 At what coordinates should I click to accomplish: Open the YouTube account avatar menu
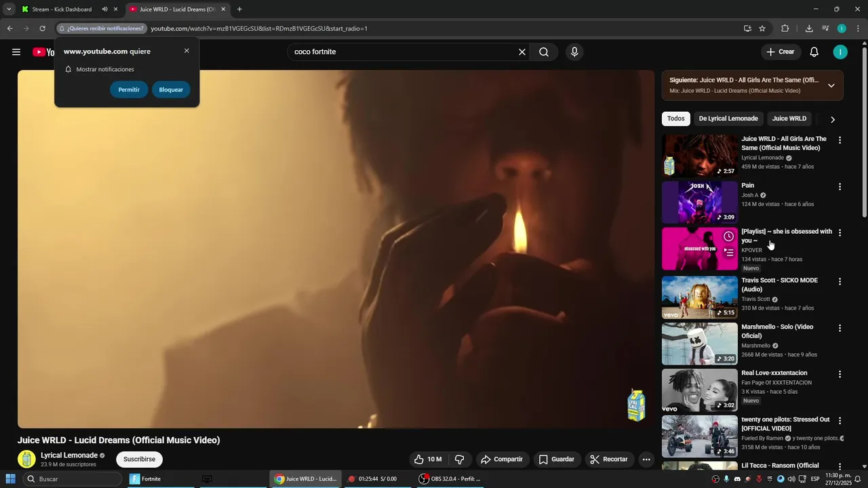[840, 52]
